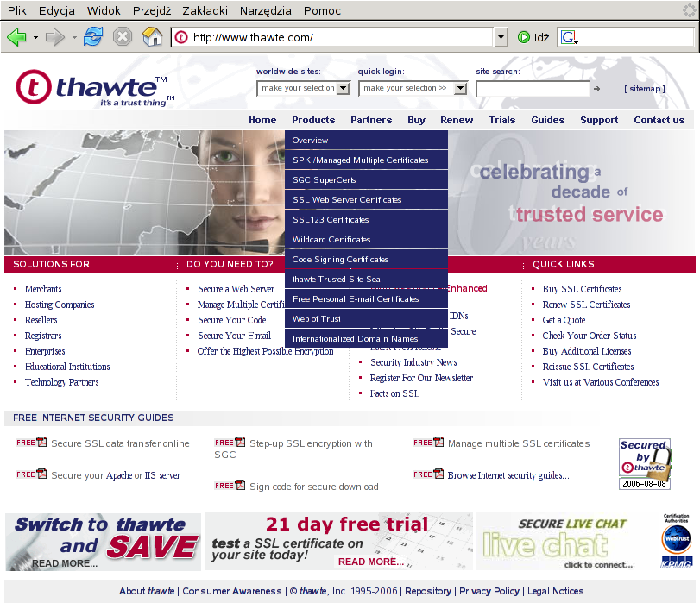700x603 pixels.
Task: Go to the Home page via house icon
Action: pyautogui.click(x=152, y=37)
